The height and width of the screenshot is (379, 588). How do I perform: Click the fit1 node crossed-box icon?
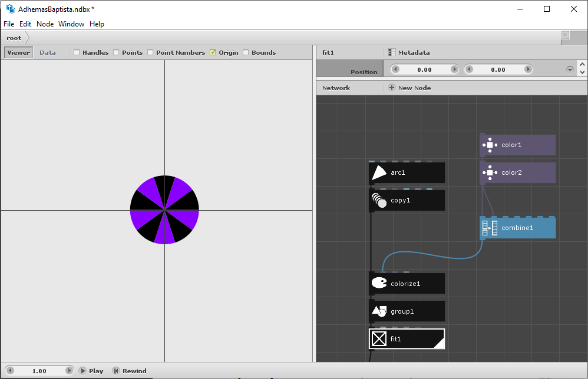379,339
